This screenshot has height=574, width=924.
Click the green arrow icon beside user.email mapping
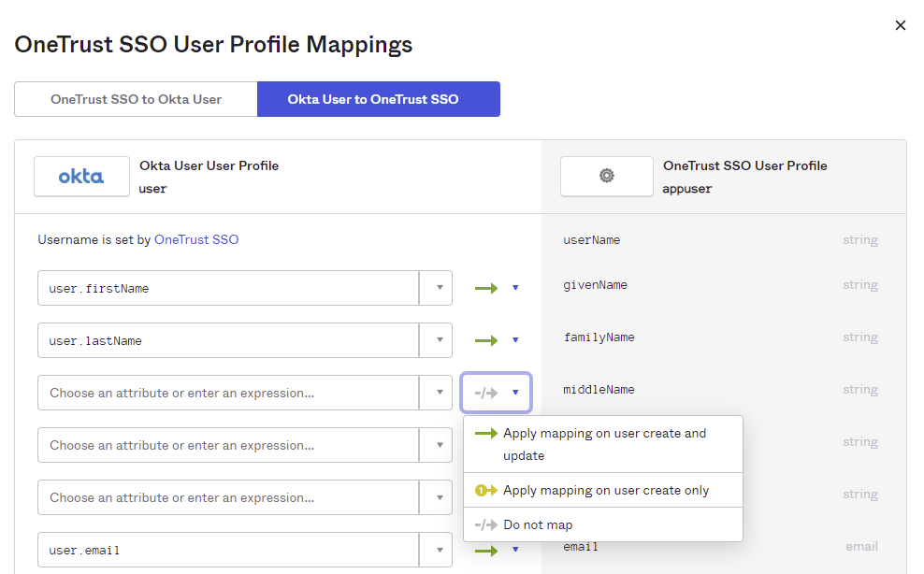click(487, 552)
